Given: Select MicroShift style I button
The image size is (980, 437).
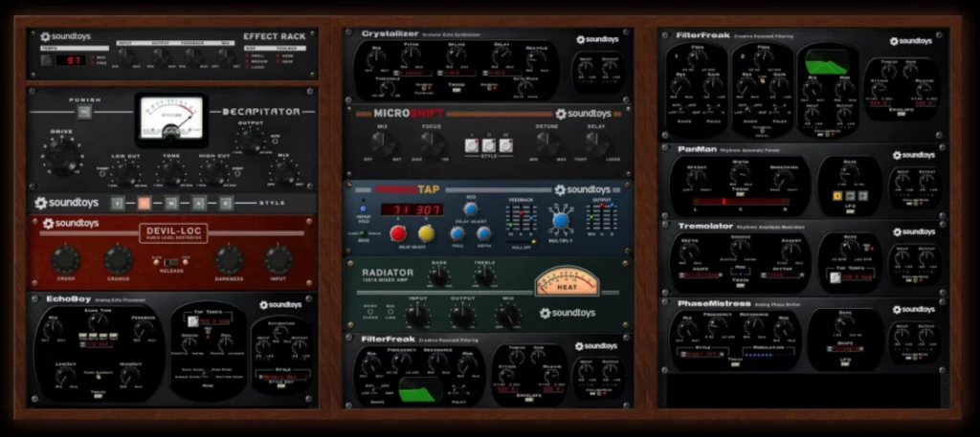Looking at the screenshot, I should pos(472,145).
